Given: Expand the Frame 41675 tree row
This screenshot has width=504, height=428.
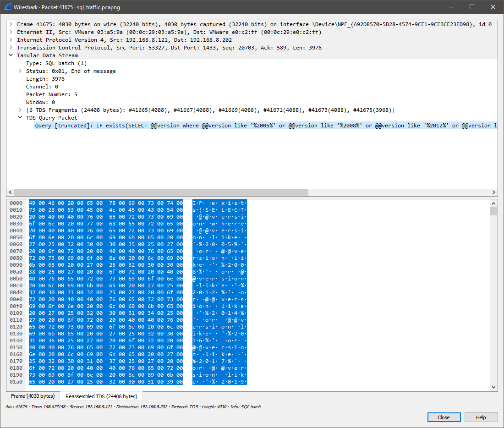Looking at the screenshot, I should point(11,24).
